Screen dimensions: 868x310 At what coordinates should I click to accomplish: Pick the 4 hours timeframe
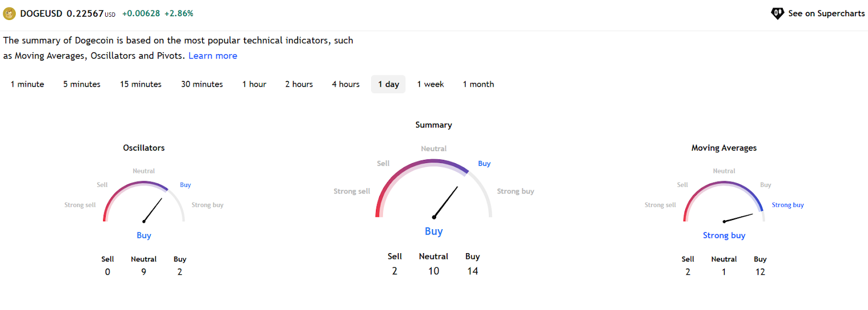[x=346, y=85]
